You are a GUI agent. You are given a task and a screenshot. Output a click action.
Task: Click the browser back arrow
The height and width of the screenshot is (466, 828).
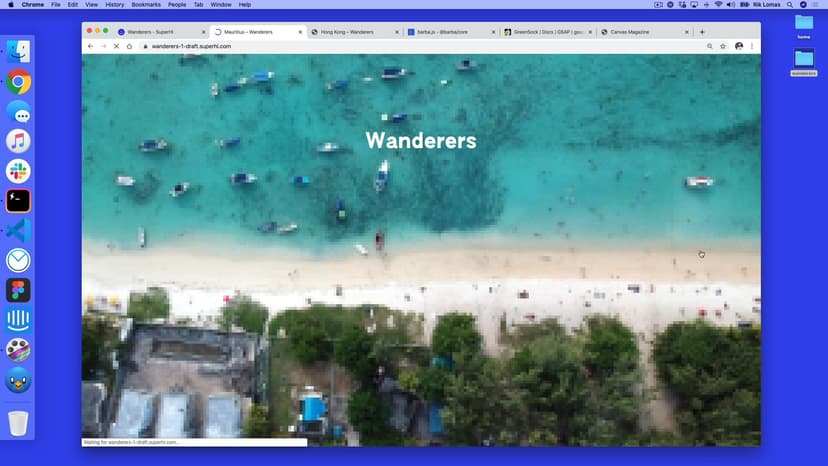(90, 46)
